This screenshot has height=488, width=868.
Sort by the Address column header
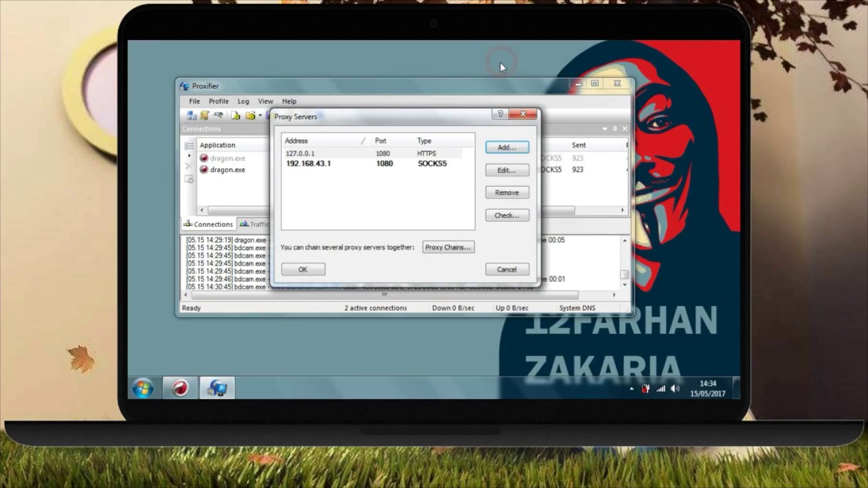326,141
